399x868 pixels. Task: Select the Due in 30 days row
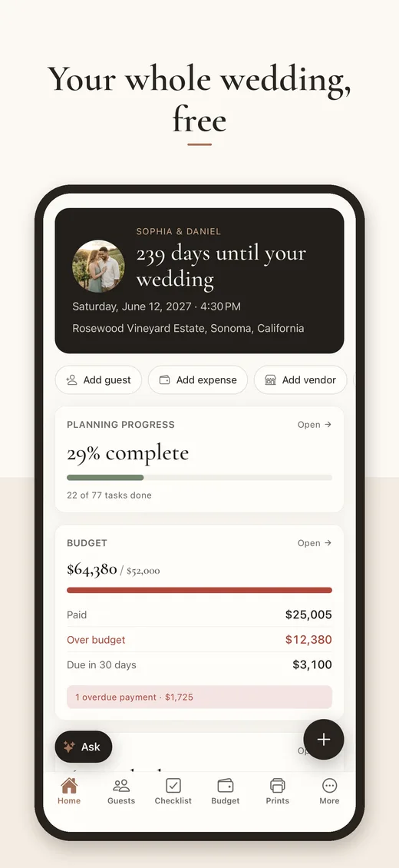point(199,665)
